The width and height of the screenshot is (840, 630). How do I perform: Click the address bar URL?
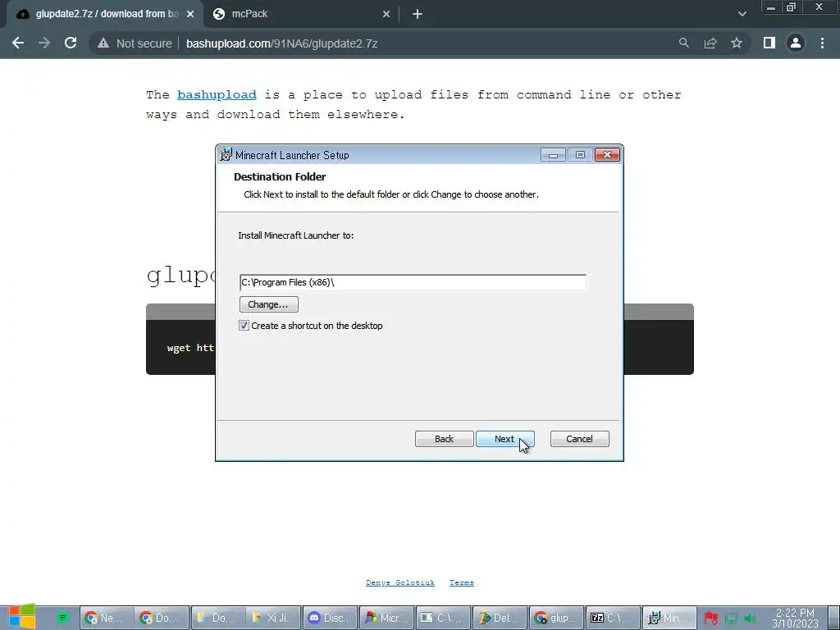(282, 44)
